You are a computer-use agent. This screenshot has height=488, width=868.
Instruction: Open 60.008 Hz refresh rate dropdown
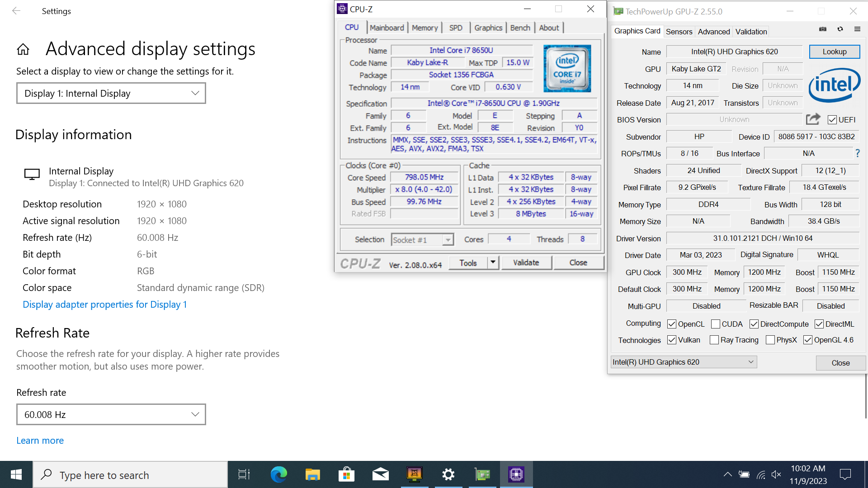click(111, 414)
